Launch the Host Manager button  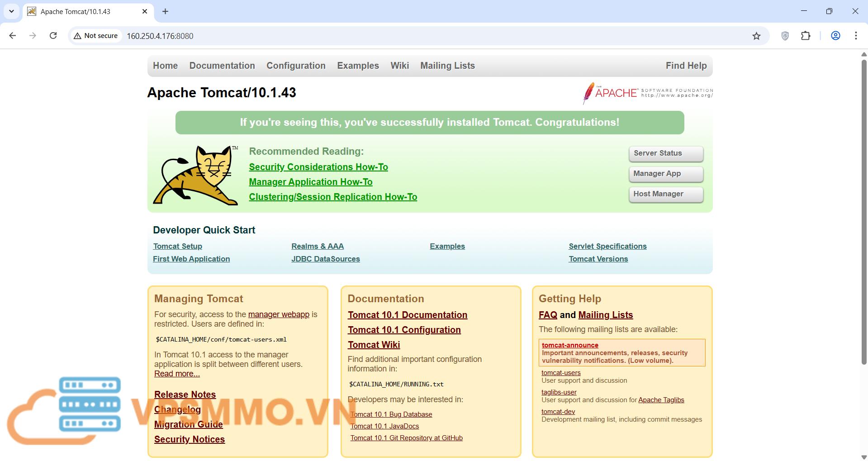pos(665,194)
